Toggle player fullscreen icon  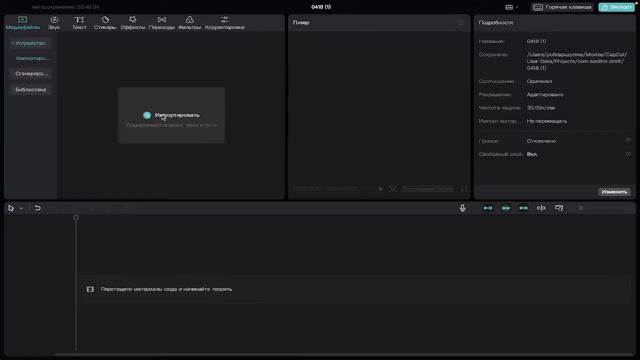[x=464, y=189]
